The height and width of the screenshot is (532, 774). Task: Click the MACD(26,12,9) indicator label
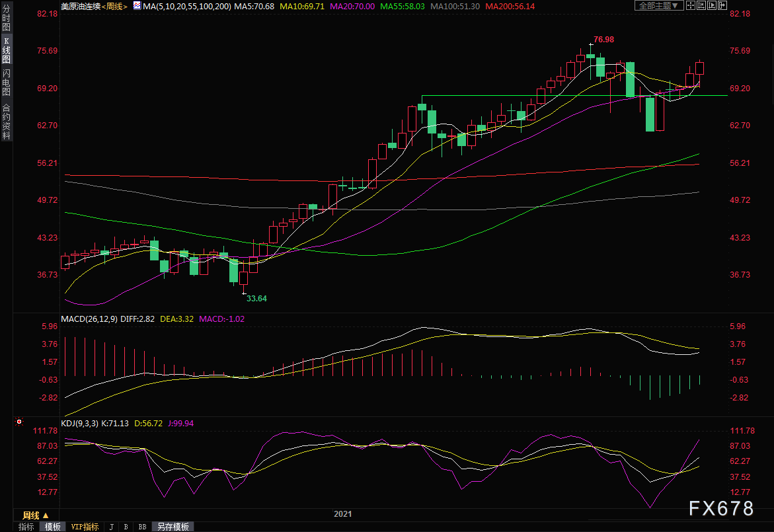89,319
